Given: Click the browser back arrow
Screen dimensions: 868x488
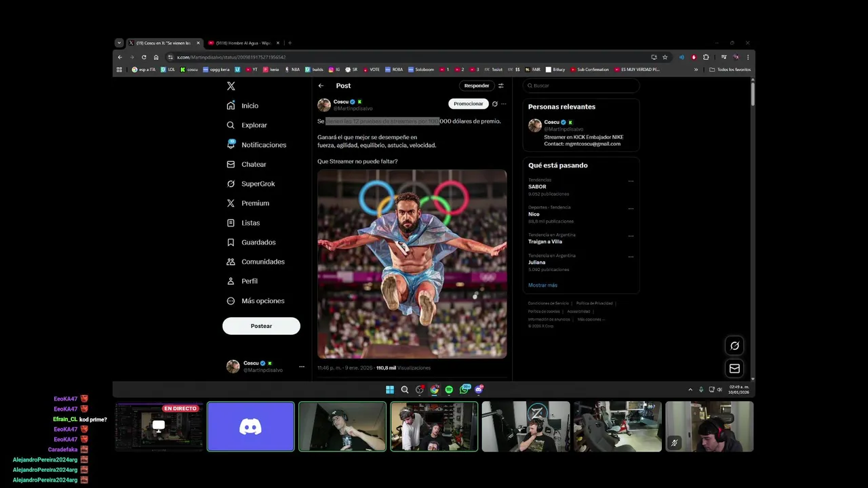Looking at the screenshot, I should tap(120, 57).
